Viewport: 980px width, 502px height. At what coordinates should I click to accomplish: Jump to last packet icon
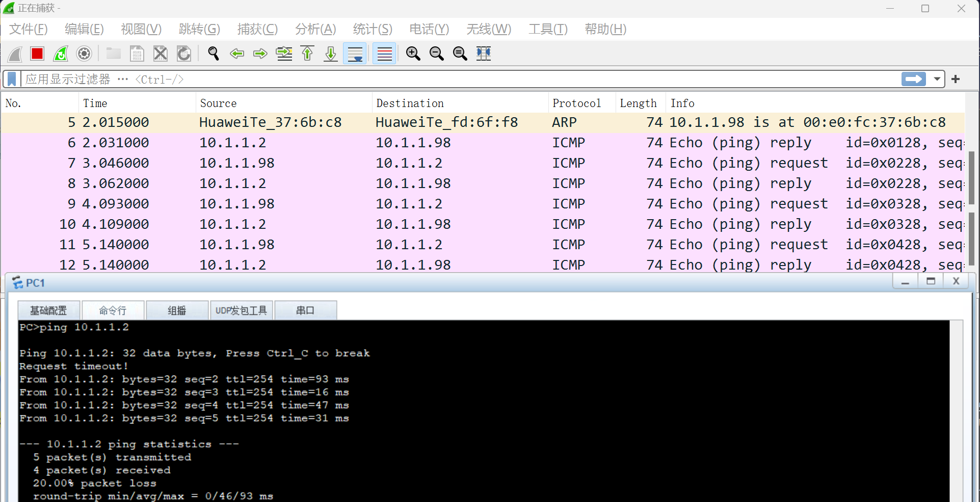coord(331,54)
